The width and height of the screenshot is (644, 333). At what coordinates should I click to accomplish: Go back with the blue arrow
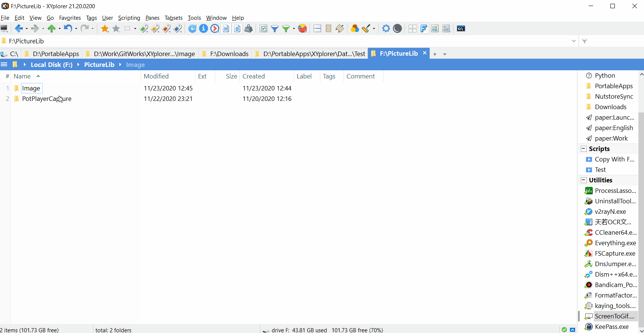tap(19, 28)
